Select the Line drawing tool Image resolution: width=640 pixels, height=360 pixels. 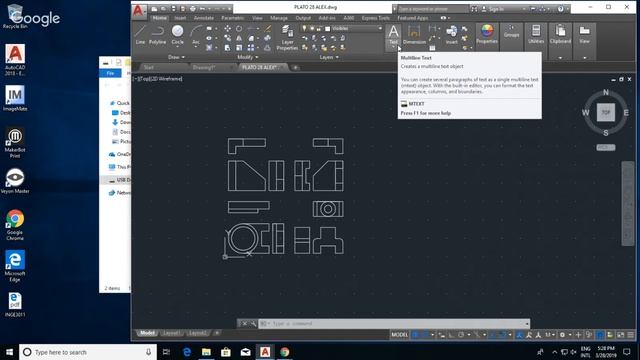click(x=140, y=35)
